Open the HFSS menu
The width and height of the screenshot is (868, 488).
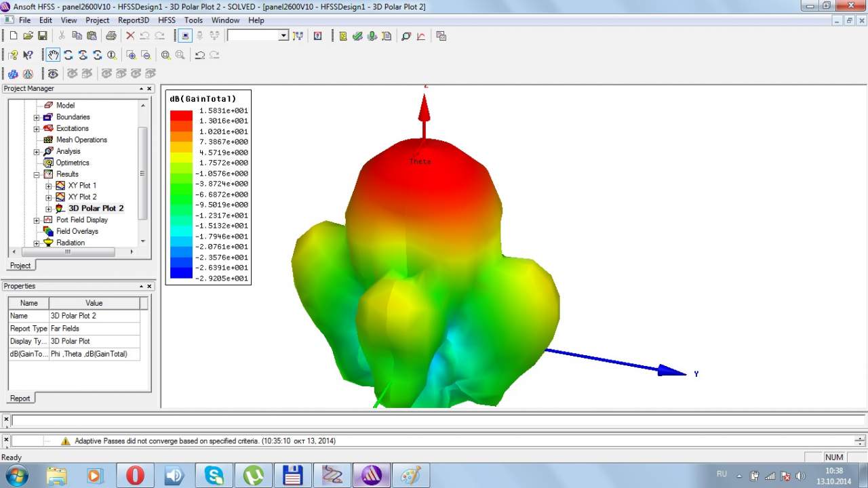pos(166,20)
